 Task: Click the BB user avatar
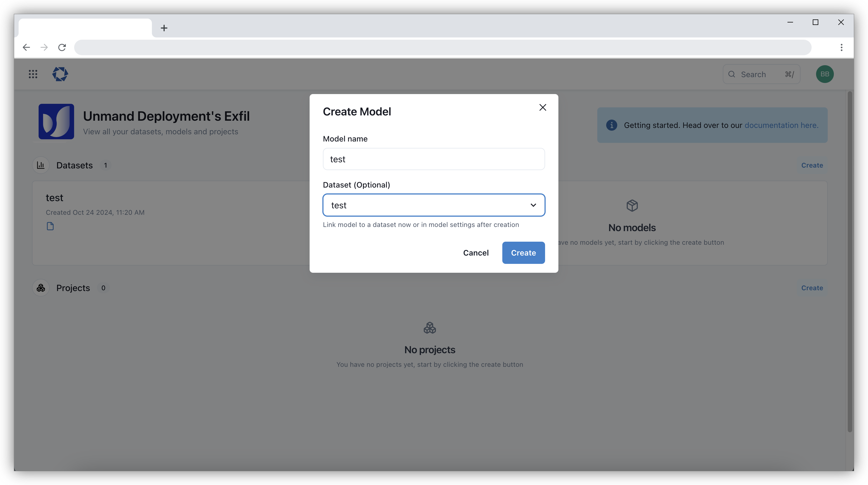pyautogui.click(x=824, y=74)
